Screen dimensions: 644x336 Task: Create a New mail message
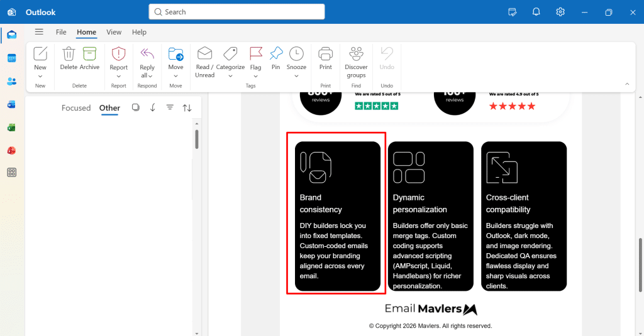(40, 58)
